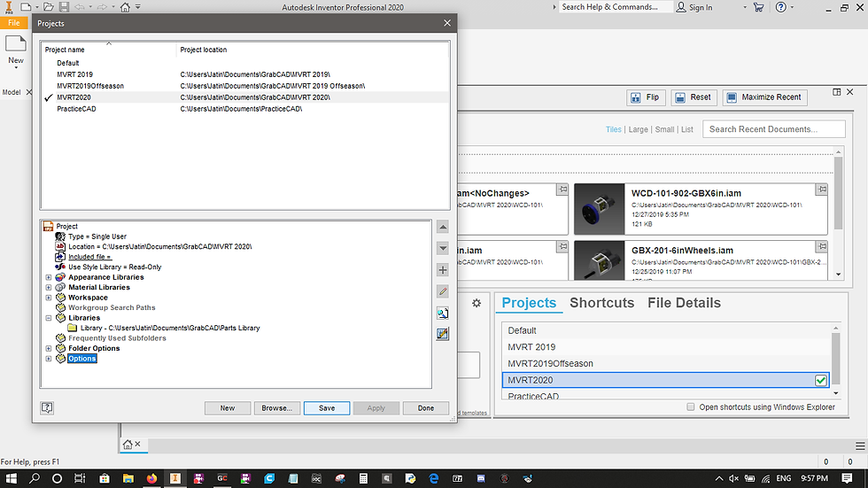Click the Move Down arrow button in Projects dialog
Screen dimensions: 868x488
tap(443, 248)
